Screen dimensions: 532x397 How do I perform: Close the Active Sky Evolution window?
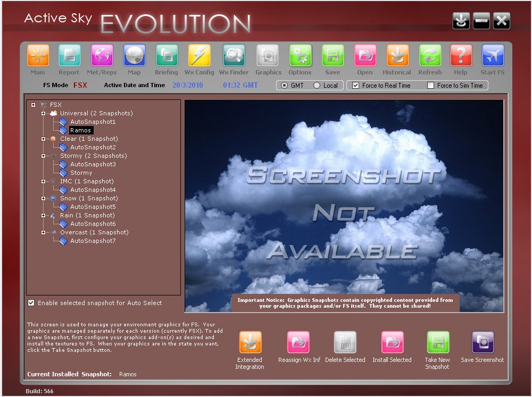pyautogui.click(x=502, y=21)
